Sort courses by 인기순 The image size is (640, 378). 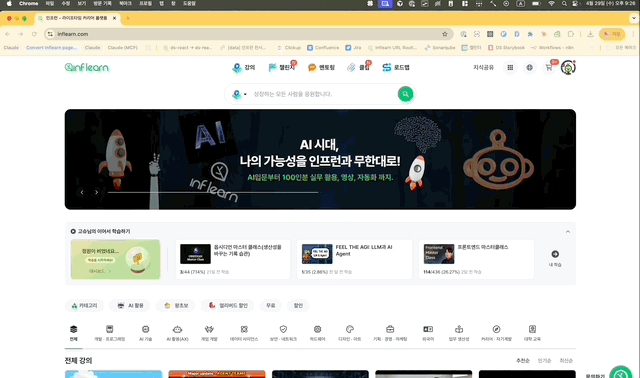pyautogui.click(x=544, y=360)
